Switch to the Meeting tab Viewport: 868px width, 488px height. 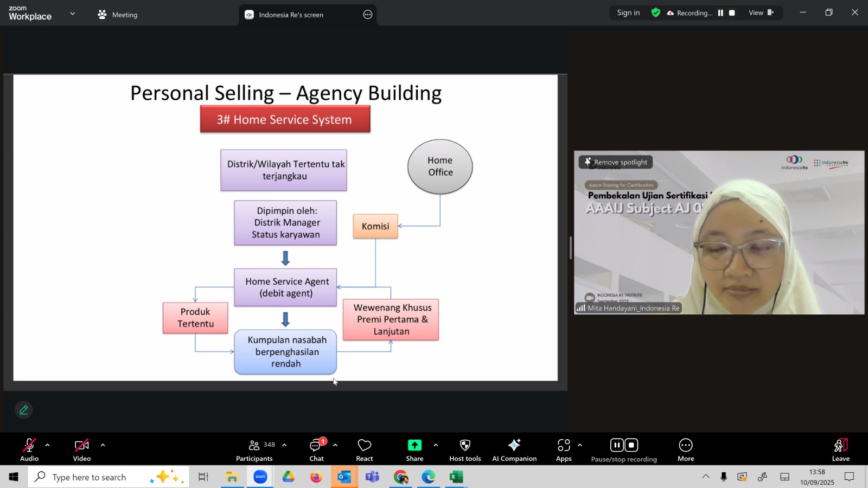pos(118,15)
